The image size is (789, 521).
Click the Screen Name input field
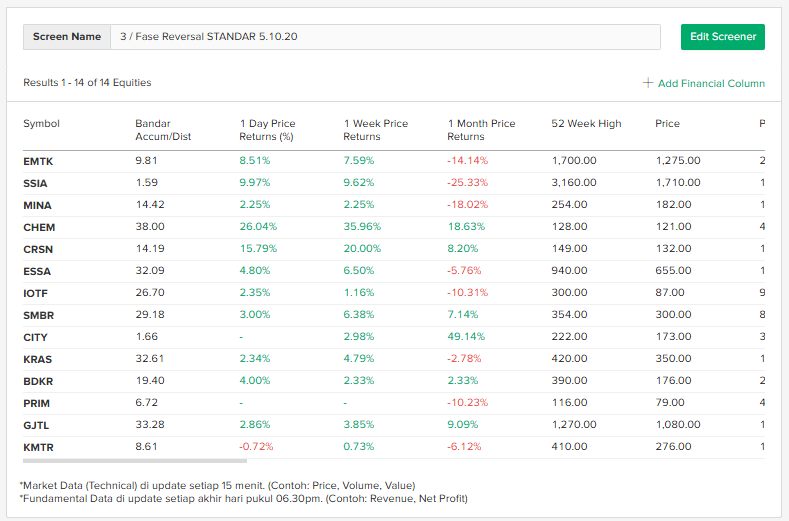[x=385, y=37]
